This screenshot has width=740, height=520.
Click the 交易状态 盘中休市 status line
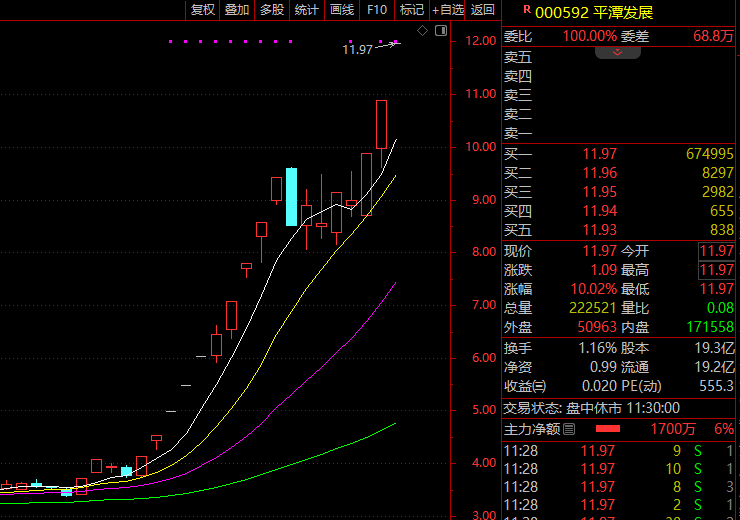591,408
